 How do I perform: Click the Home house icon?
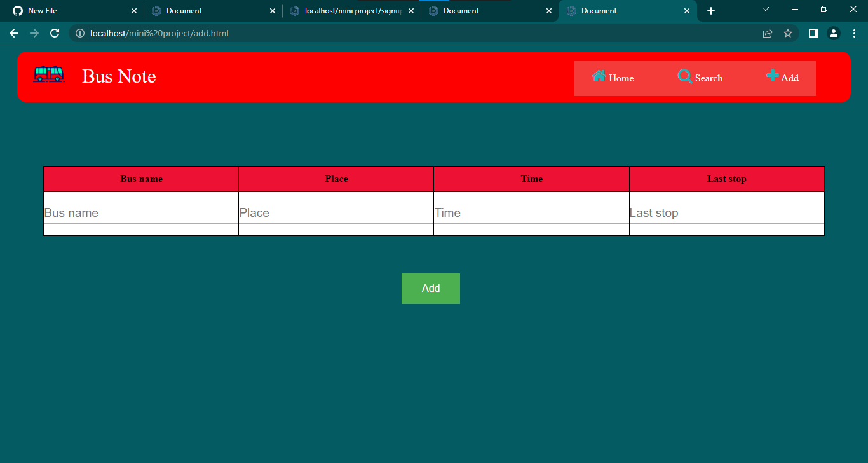click(599, 76)
